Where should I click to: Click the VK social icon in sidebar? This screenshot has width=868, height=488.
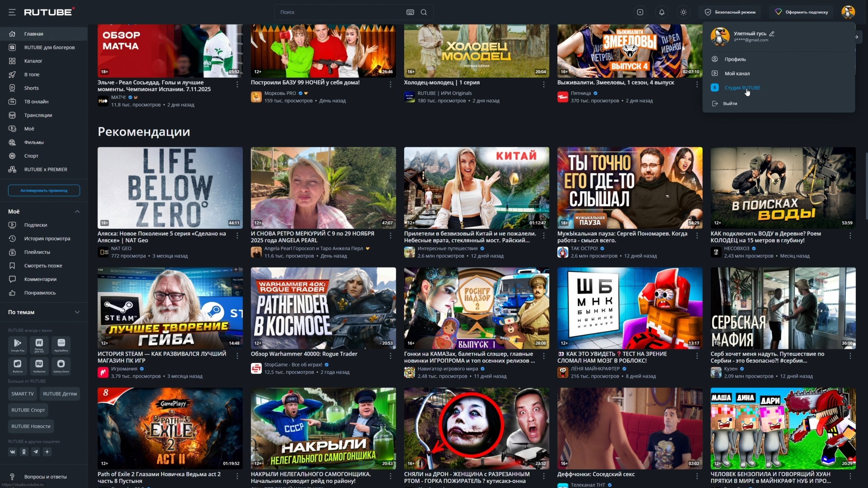(12, 451)
